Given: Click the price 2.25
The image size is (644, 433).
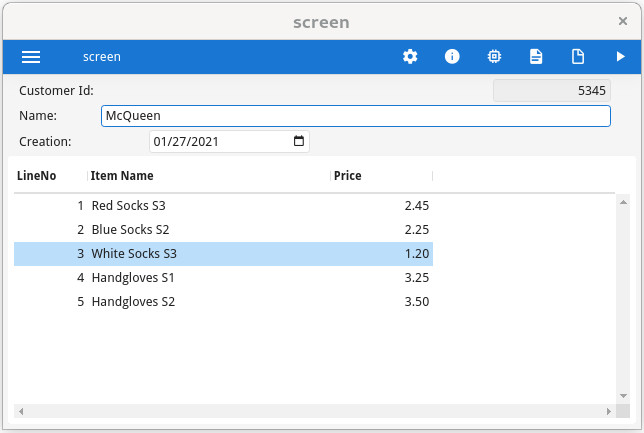Looking at the screenshot, I should 416,230.
